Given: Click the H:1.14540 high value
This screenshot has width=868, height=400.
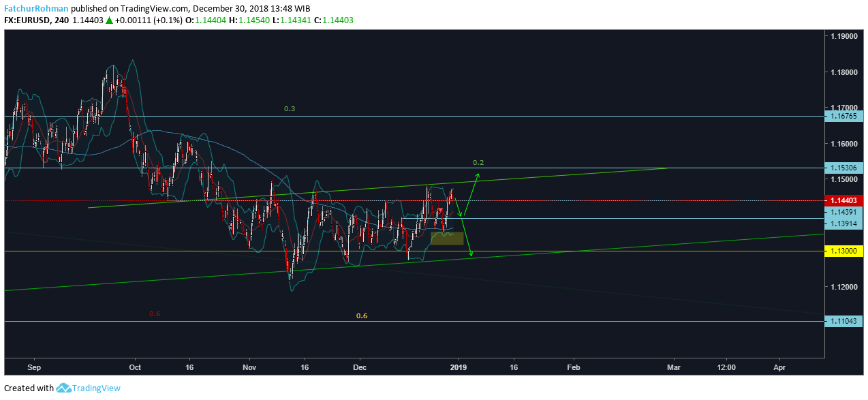Looking at the screenshot, I should pos(249,20).
